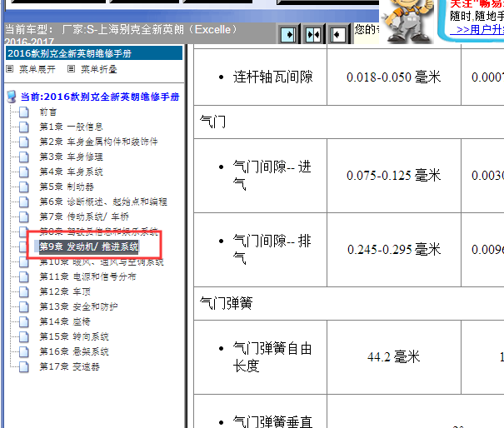Viewport: 504px width, 428px height.
Task: Click the 连杆轴瓦间隙 table cell
Action: (261, 77)
